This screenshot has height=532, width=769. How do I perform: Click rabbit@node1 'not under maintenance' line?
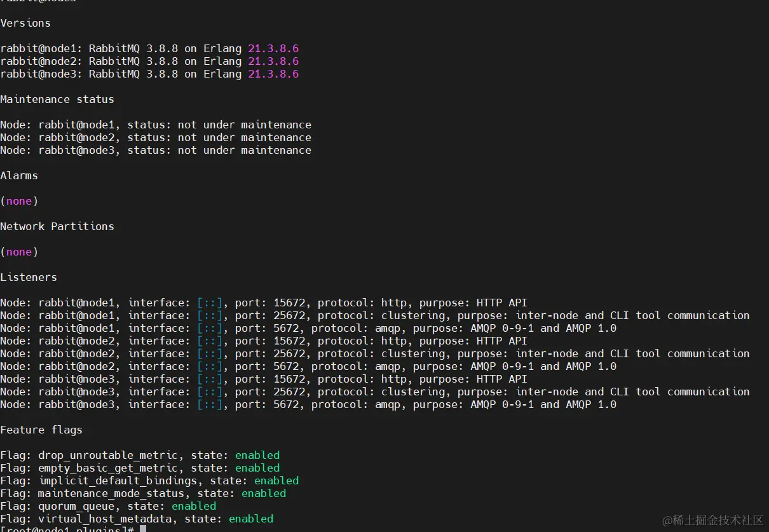156,125
